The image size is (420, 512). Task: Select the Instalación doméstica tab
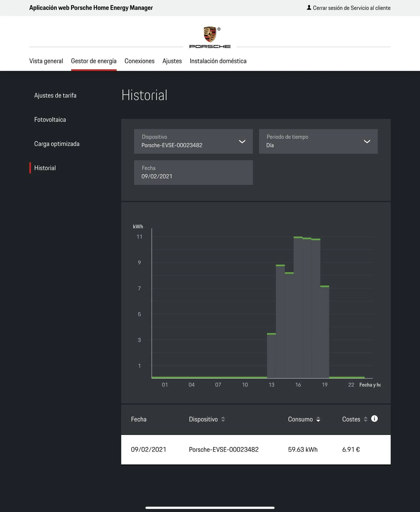pyautogui.click(x=218, y=61)
